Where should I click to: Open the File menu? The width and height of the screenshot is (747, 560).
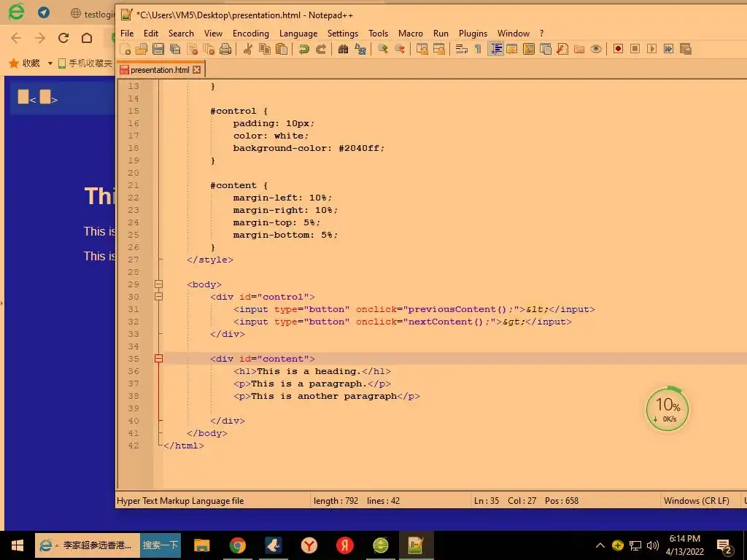click(x=127, y=34)
